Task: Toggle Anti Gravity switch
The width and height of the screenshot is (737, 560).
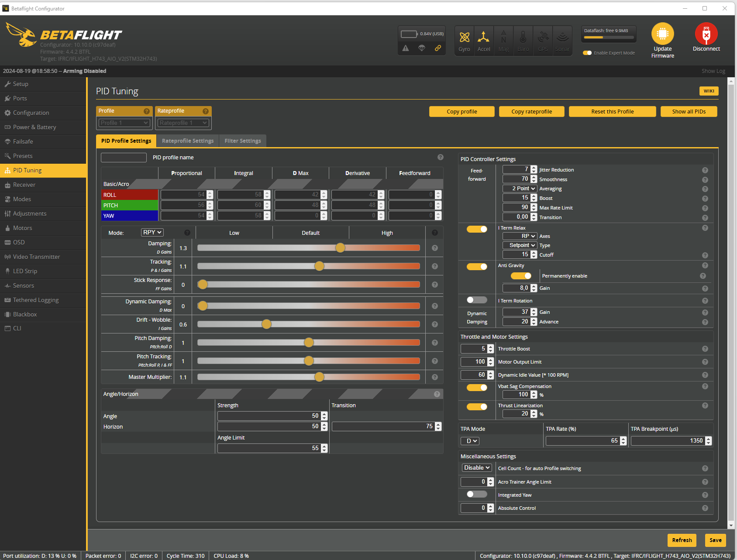Action: click(x=477, y=267)
